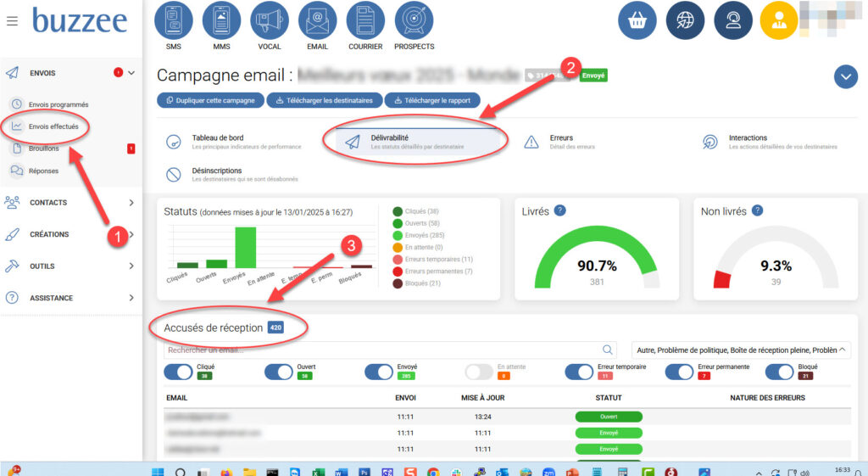Viewport: 868px width, 476px height.
Task: Click the Livrés 90.7% gauge
Action: tap(597, 258)
